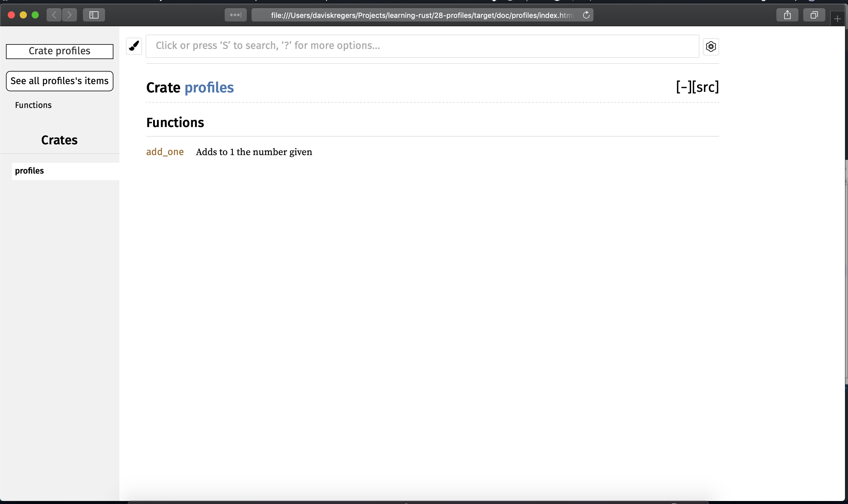Show tab overview icon

coord(814,15)
